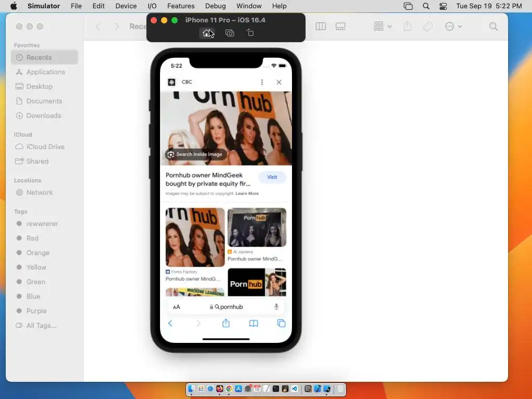This screenshot has width=532, height=399.
Task: Click Finder window search icon
Action: 494,26
